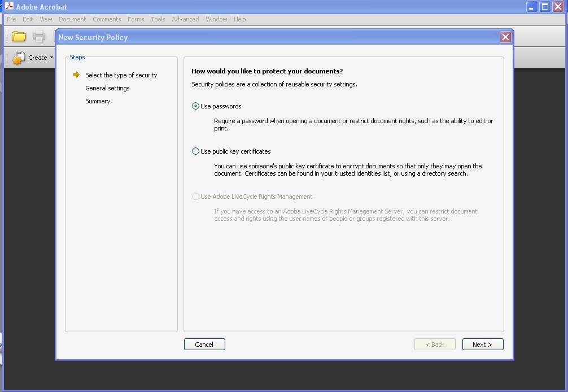Open the Edit menu

[28, 19]
